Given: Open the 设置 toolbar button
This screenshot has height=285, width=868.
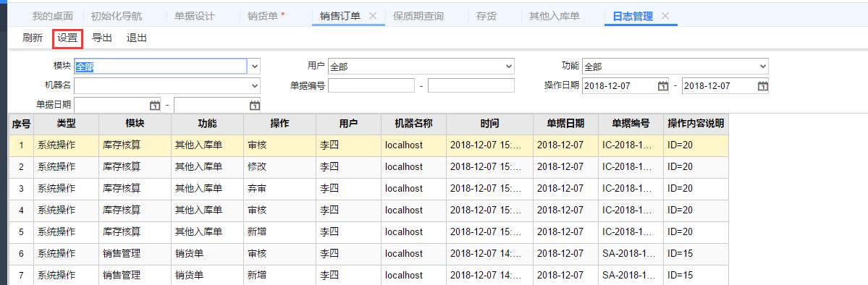Looking at the screenshot, I should (67, 38).
